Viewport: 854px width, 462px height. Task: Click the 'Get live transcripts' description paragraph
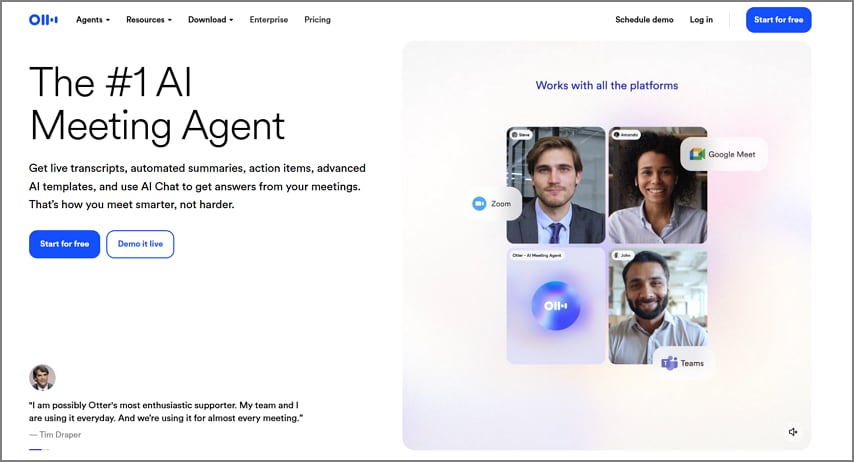click(197, 186)
